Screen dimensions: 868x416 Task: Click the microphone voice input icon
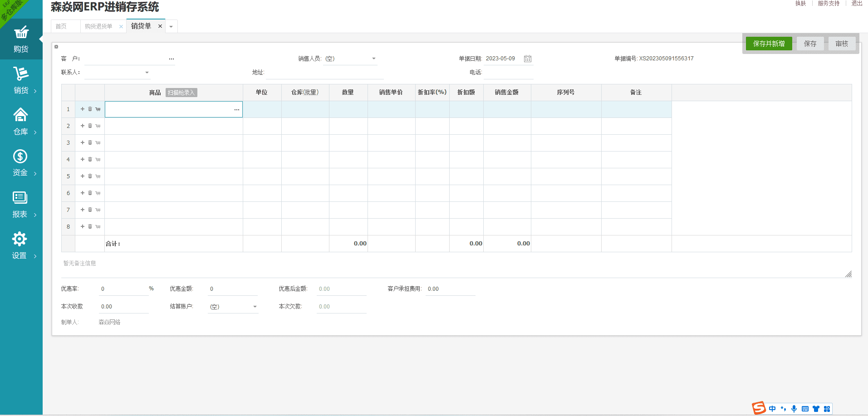coord(794,409)
